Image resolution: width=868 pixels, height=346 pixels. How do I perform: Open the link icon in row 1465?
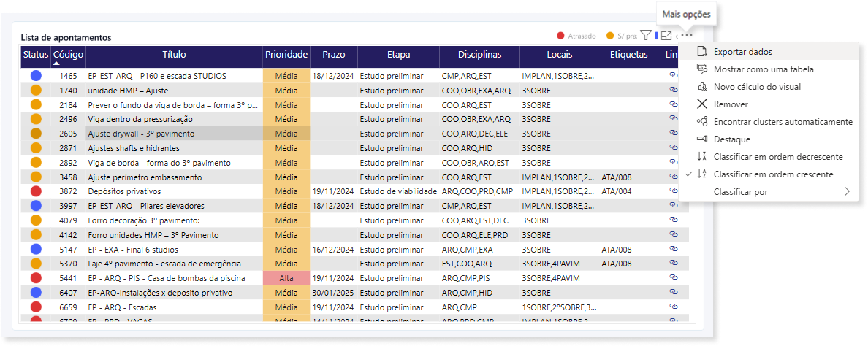click(673, 74)
